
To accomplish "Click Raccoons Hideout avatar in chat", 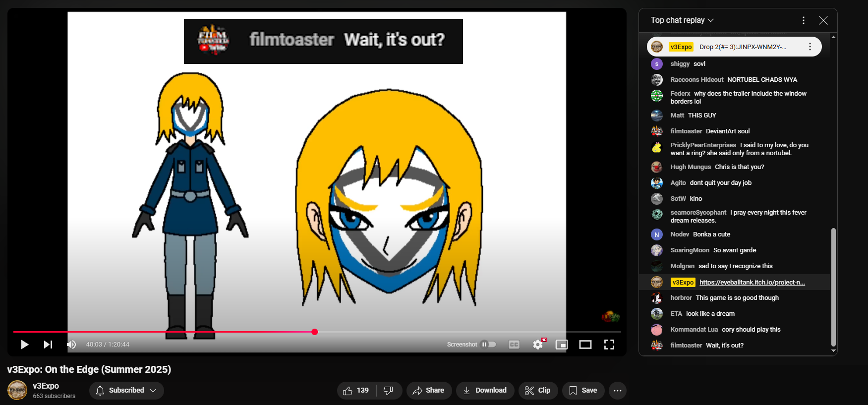I will (657, 80).
